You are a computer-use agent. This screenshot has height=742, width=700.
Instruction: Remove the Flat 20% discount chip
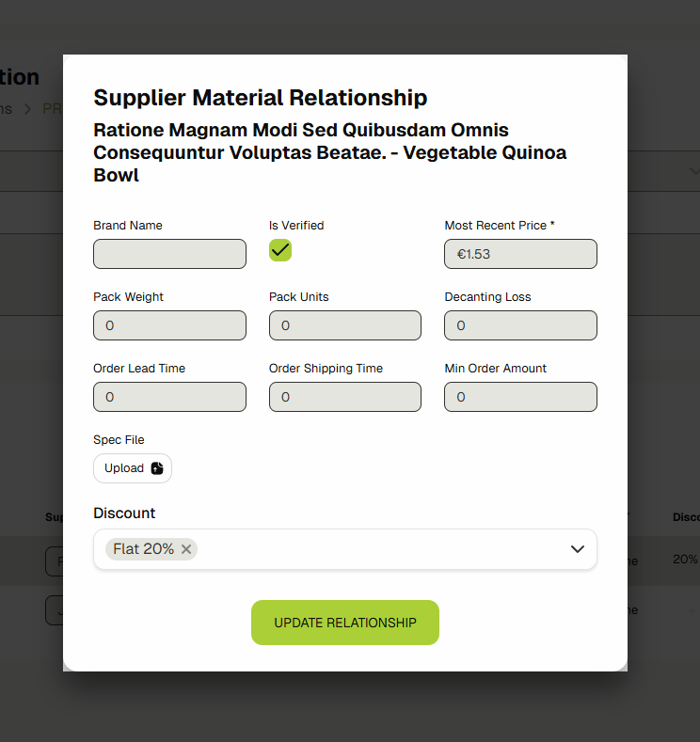[186, 549]
